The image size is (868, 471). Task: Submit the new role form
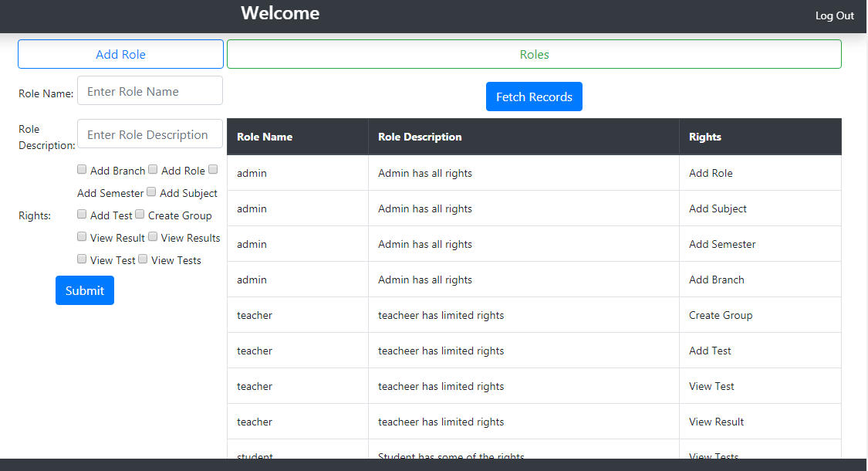tap(84, 290)
